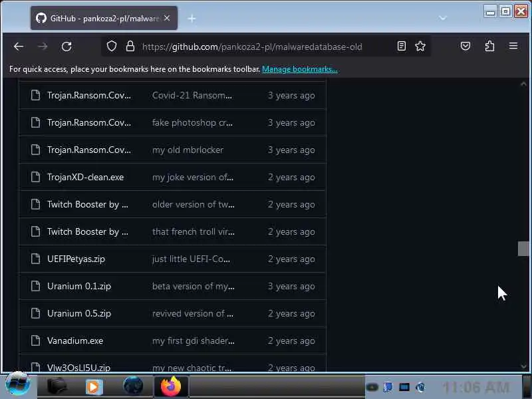Open TrojanXD-clean.exe file
The height and width of the screenshot is (399, 532).
(x=86, y=177)
